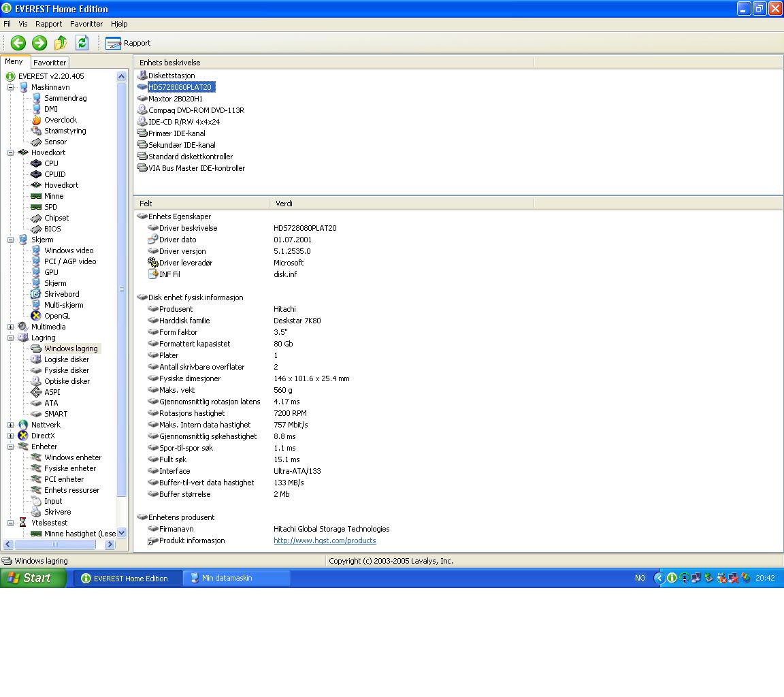Viewport: 784px width, 697px height.
Task: Open the Overclock flame item
Action: (54, 120)
